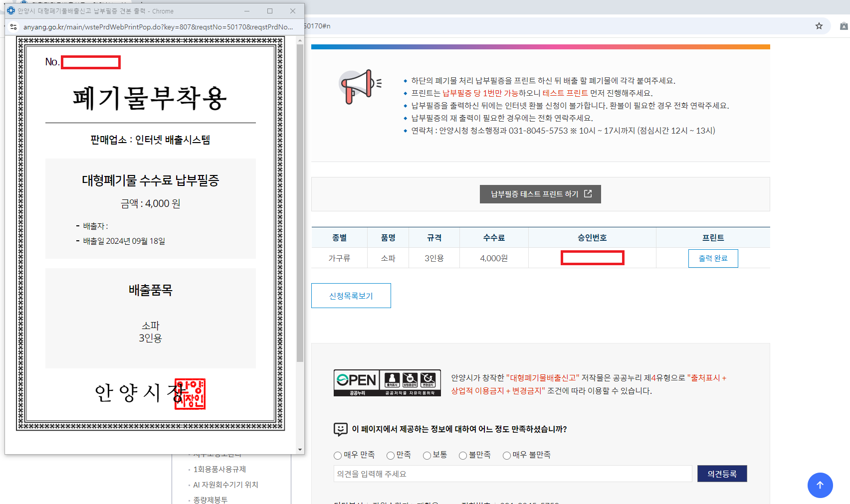
Task: Open the 종량제봉투 sidebar menu item
Action: click(x=210, y=500)
